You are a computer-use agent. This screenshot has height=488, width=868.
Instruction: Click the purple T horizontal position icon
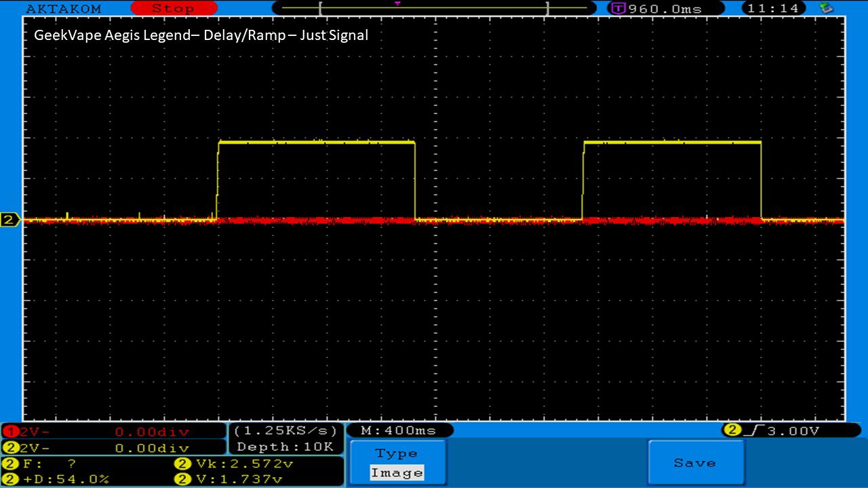click(618, 9)
